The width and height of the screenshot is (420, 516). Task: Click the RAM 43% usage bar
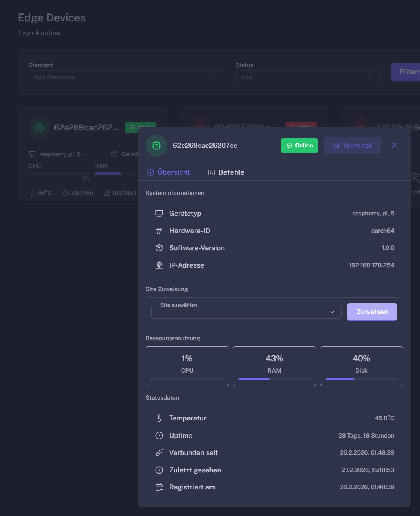click(274, 379)
